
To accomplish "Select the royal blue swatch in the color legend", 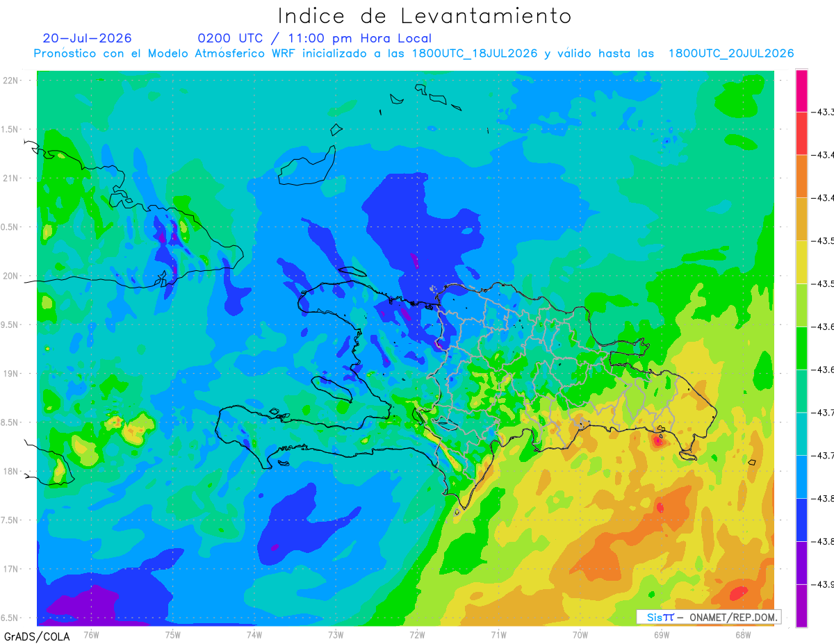I will 801,520.
